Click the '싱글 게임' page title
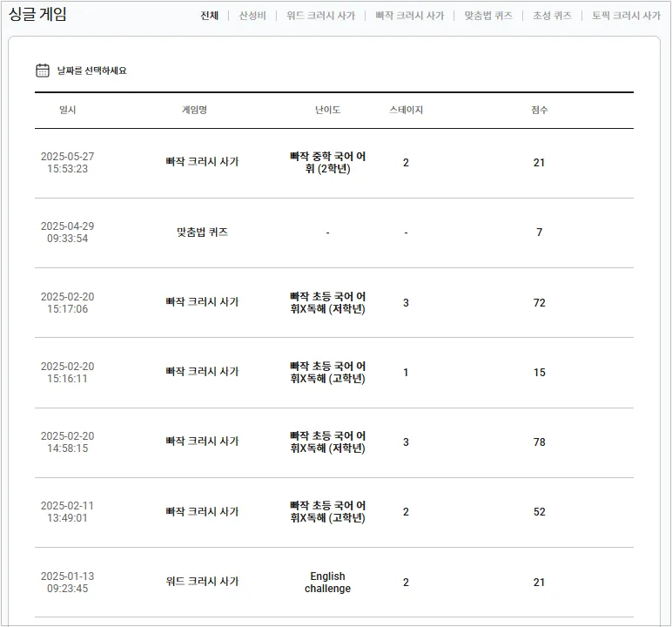Viewport: 672px width, 627px height. [37, 14]
